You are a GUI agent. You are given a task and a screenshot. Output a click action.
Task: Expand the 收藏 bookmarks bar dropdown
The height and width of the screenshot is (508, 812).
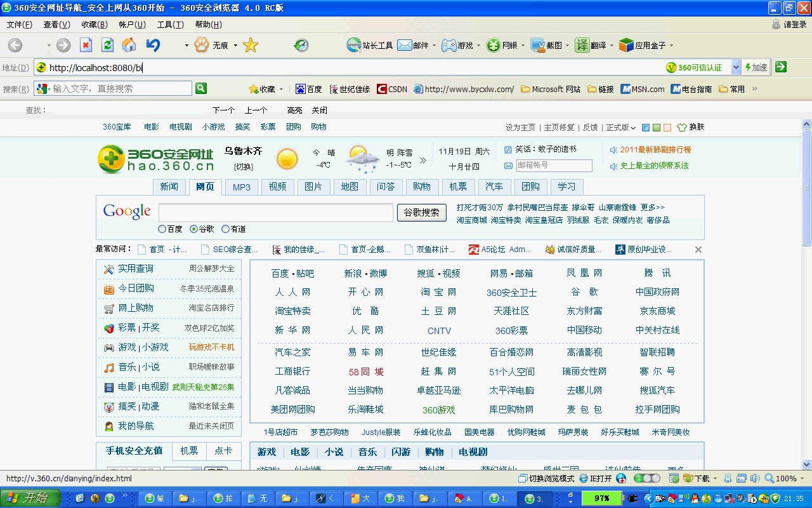281,89
